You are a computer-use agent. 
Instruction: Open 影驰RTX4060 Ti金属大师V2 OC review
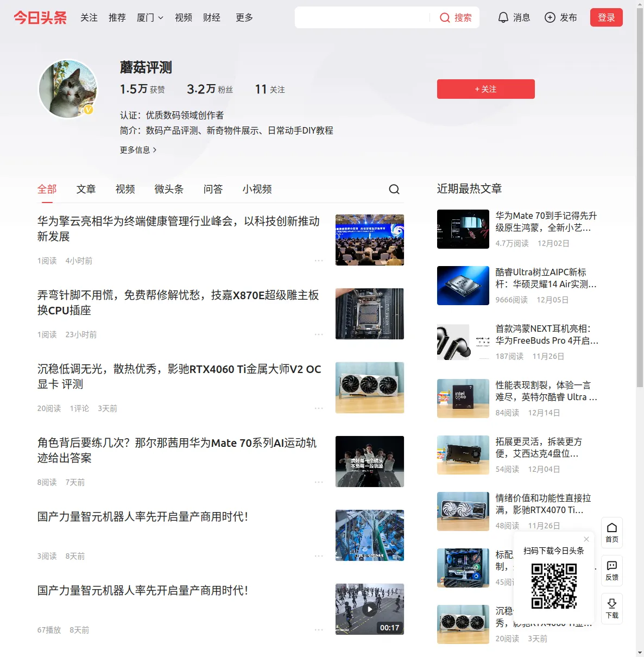tap(179, 376)
